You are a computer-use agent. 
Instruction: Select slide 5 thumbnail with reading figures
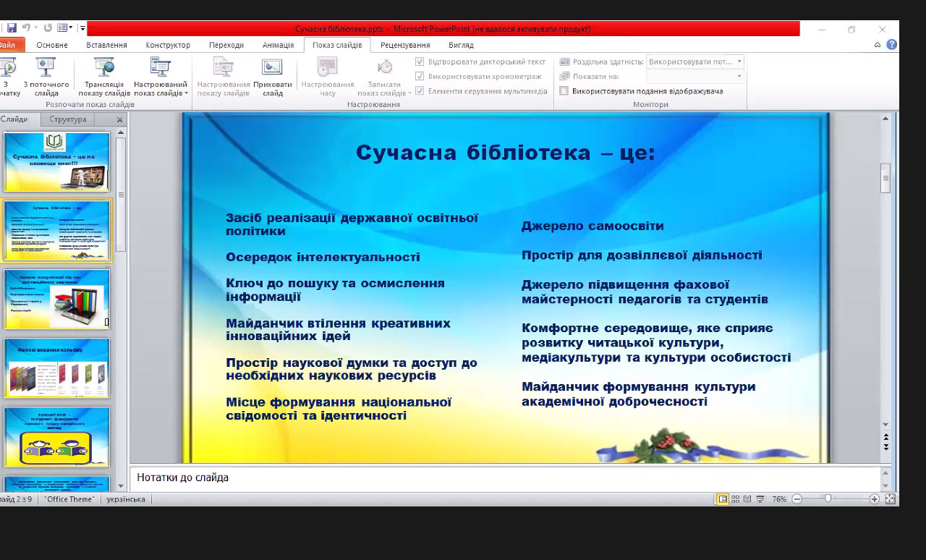56,436
